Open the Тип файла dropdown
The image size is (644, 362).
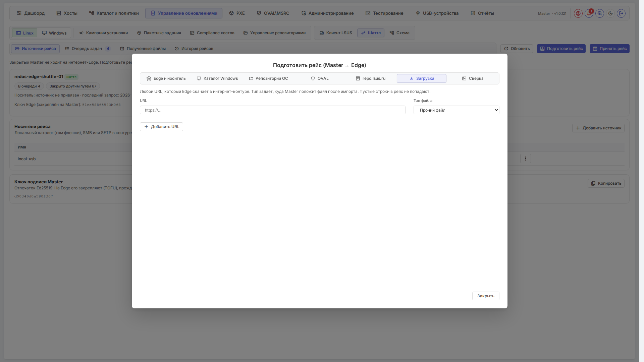[x=456, y=110]
